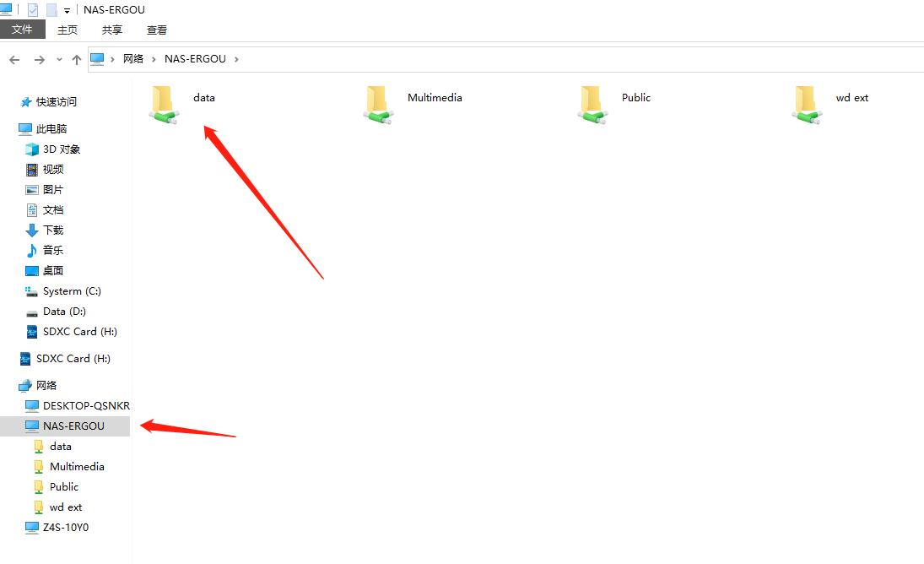Open Systerm (C:) drive in sidebar
924x564 pixels.
tap(72, 291)
